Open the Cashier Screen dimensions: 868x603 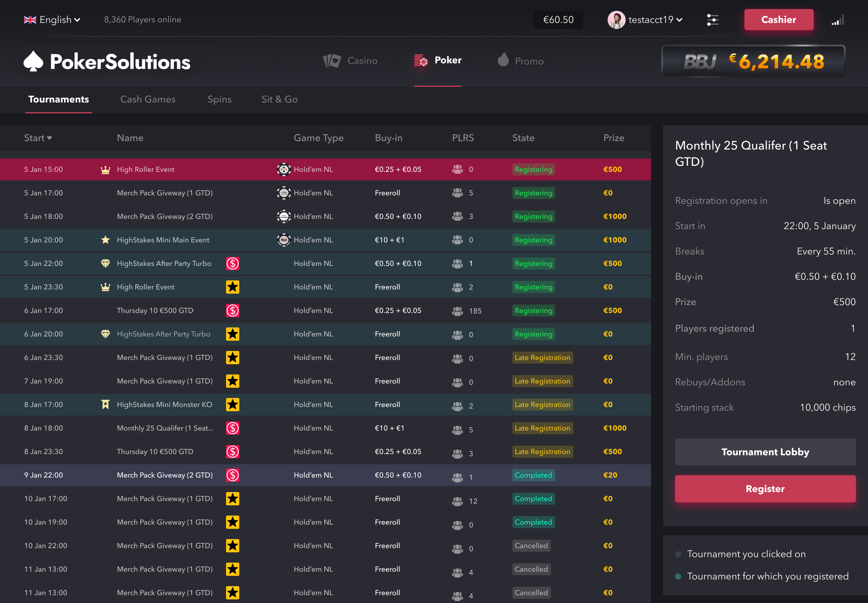(x=778, y=20)
